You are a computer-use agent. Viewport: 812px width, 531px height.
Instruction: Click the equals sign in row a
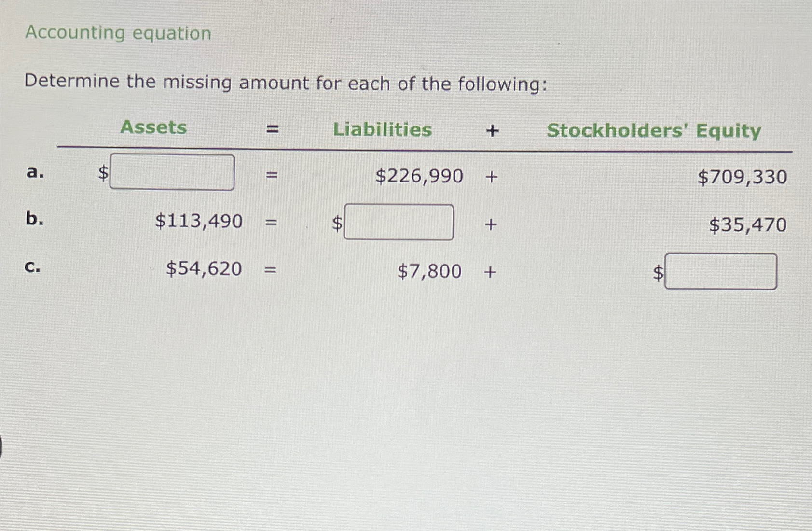click(x=272, y=176)
